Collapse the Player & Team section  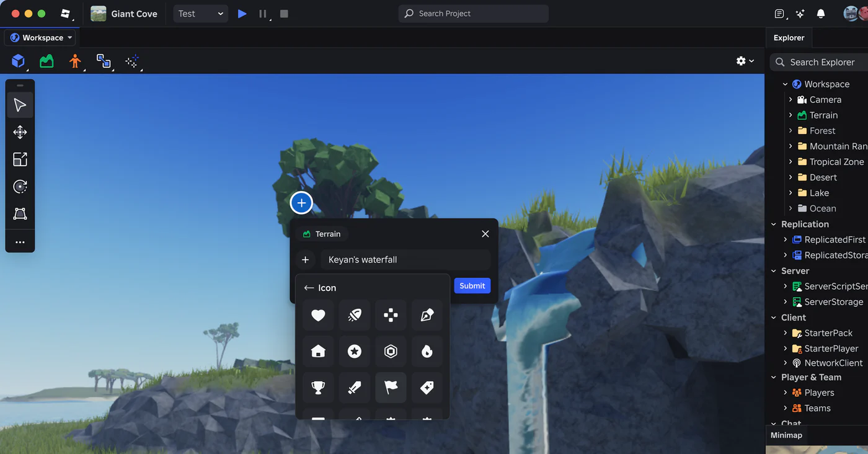coord(774,377)
